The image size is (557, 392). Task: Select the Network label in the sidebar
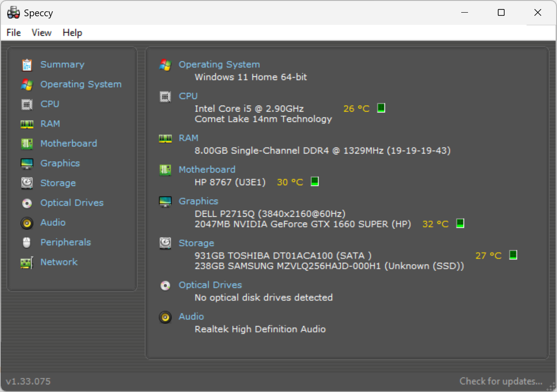[x=59, y=262]
